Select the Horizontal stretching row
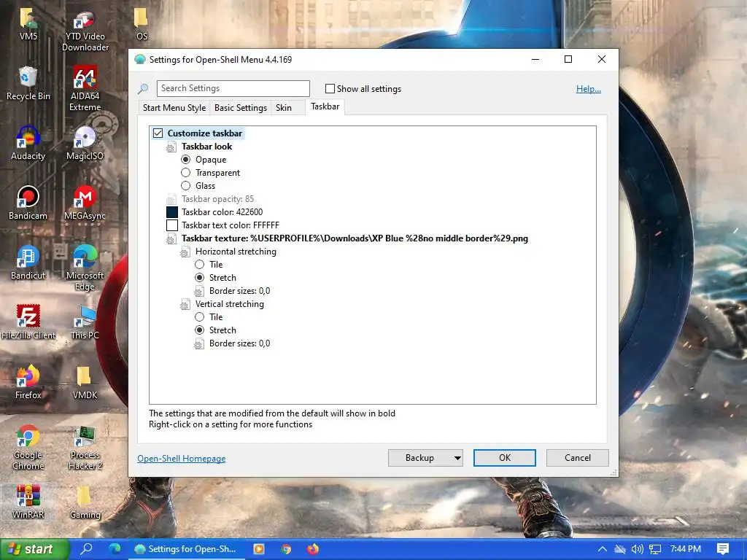 point(228,252)
